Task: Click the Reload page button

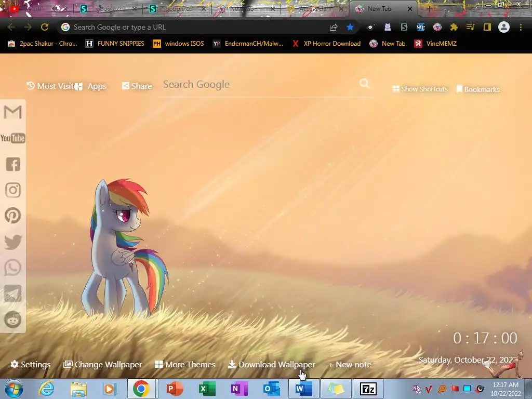Action: [x=45, y=27]
